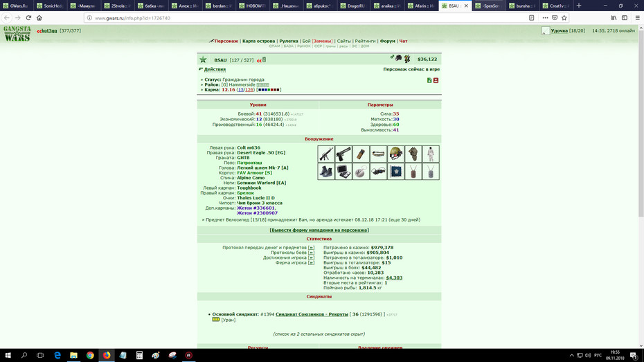
Task: Open the Персонаж menu item
Action: 226,41
